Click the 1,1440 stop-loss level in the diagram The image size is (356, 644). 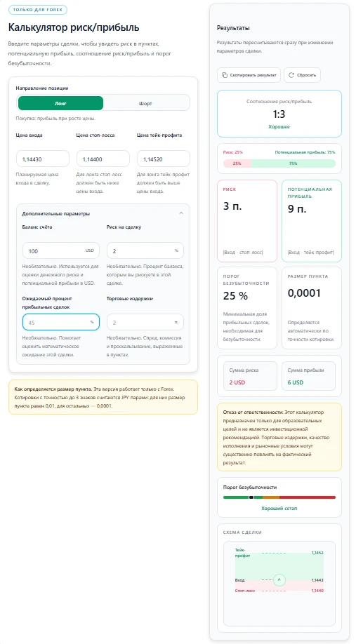click(x=317, y=591)
